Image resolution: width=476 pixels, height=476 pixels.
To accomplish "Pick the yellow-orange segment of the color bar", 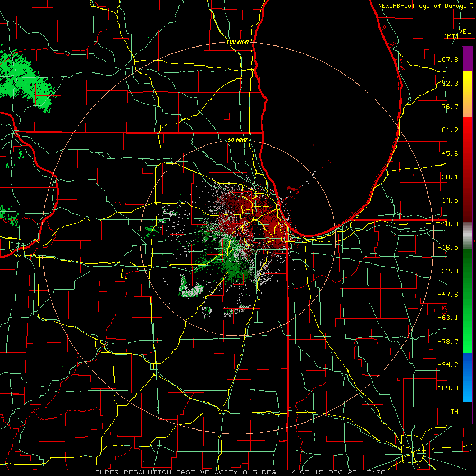I will pyautogui.click(x=467, y=94).
